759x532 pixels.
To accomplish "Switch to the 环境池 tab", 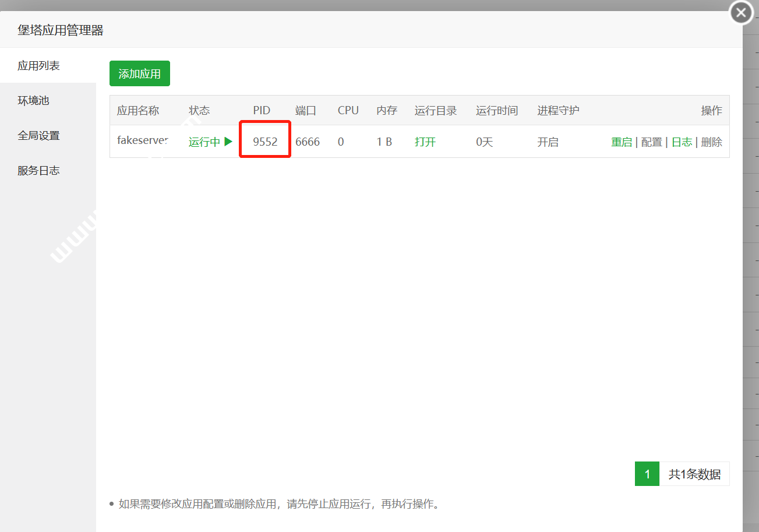I will tap(33, 101).
